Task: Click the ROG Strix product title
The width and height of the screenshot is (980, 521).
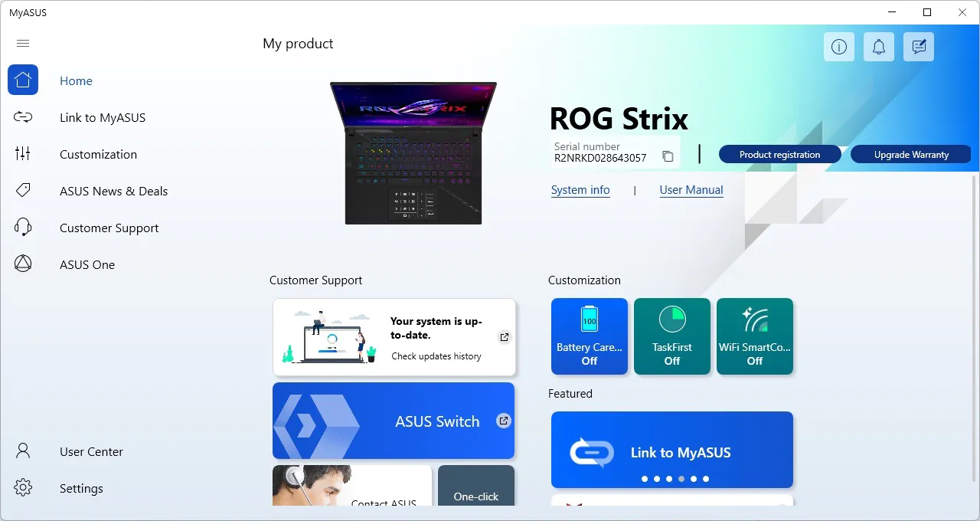Action: [619, 119]
